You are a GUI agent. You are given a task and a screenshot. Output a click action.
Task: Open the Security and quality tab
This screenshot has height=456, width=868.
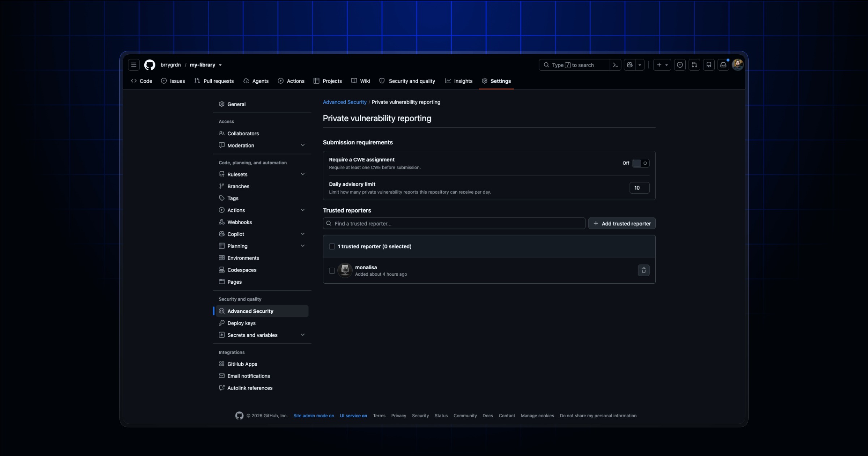[407, 81]
